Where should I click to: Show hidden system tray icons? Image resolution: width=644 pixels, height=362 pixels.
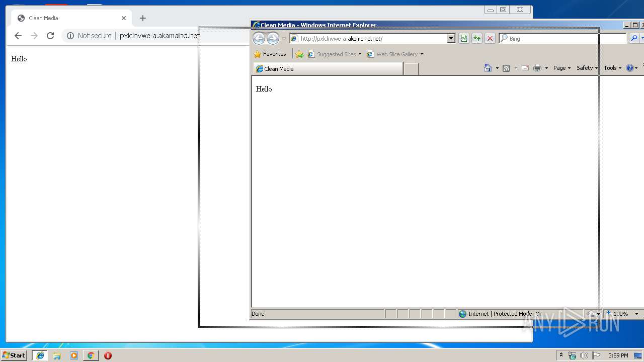coord(561,355)
